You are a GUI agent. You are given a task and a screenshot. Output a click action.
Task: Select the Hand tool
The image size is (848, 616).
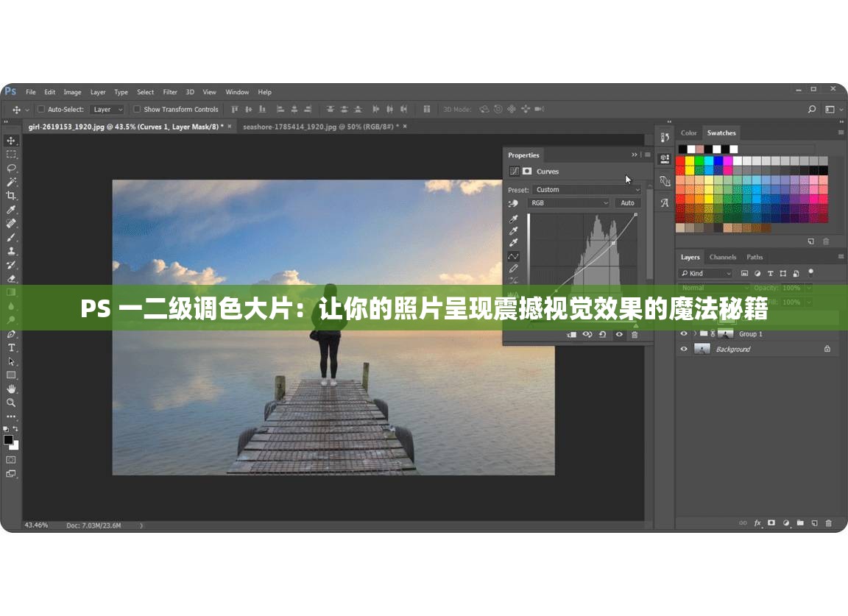click(x=11, y=389)
